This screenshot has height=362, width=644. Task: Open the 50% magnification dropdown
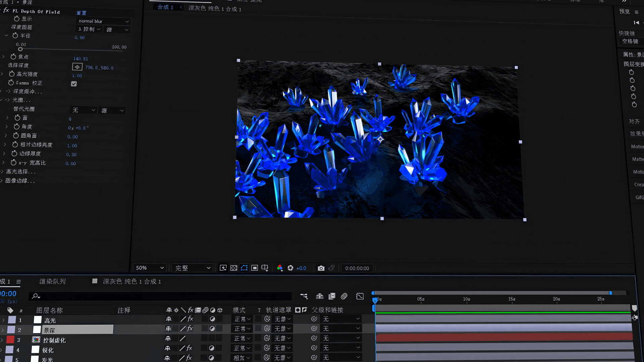[x=150, y=268]
